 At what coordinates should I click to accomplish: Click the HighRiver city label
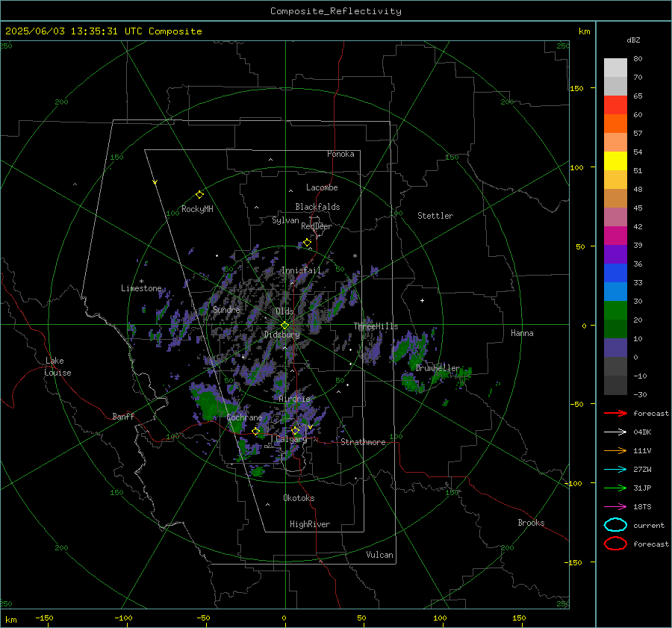click(310, 524)
